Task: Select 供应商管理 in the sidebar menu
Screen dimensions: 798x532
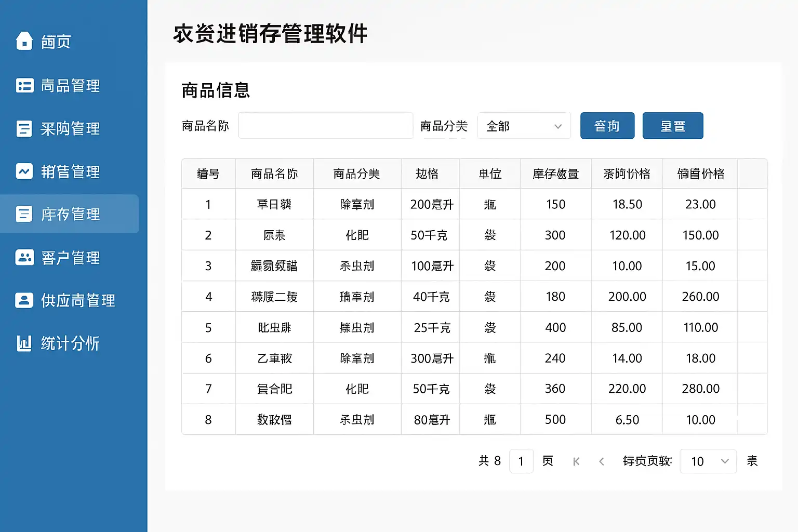Action: 78,300
